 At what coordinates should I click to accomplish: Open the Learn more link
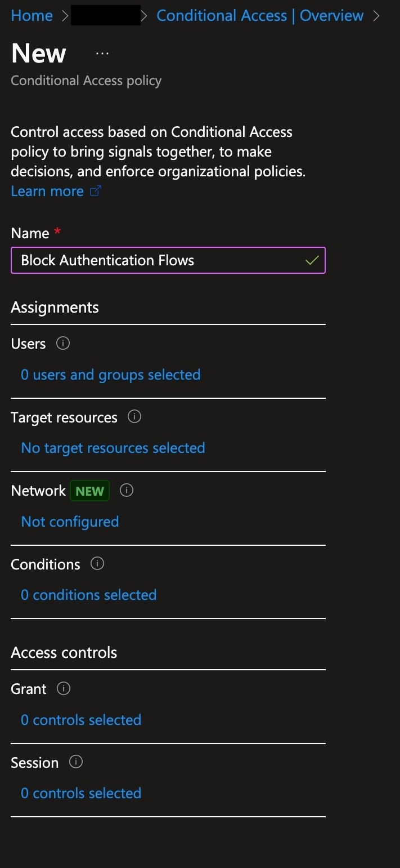(47, 191)
